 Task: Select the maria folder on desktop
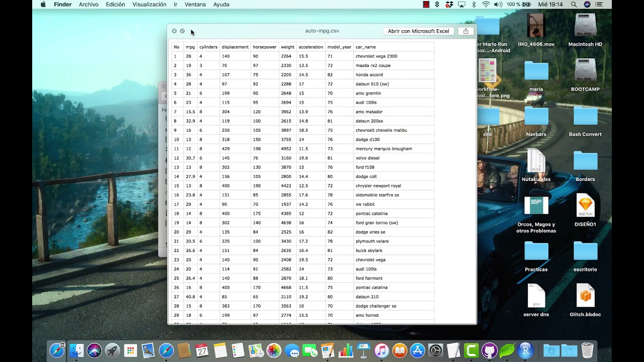[x=536, y=75]
